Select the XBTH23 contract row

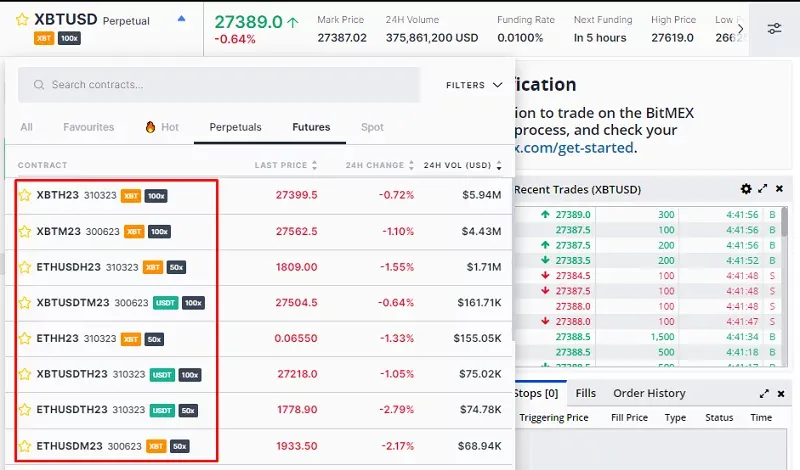[258, 195]
